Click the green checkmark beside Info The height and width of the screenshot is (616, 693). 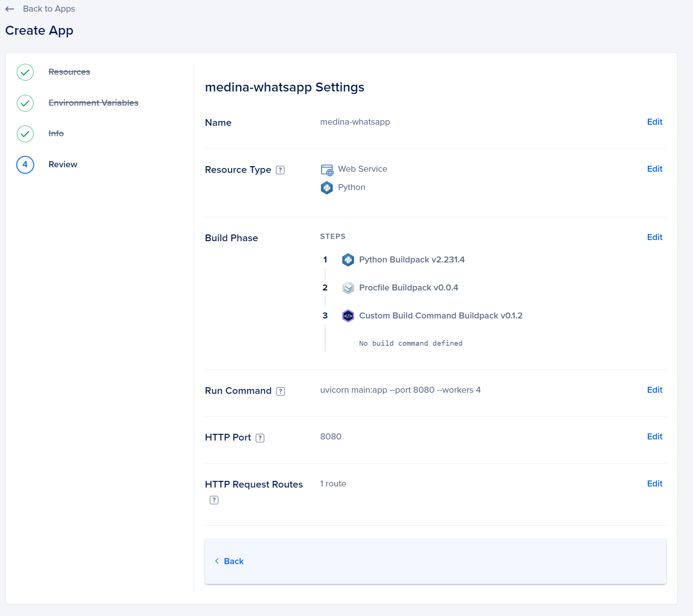point(25,134)
